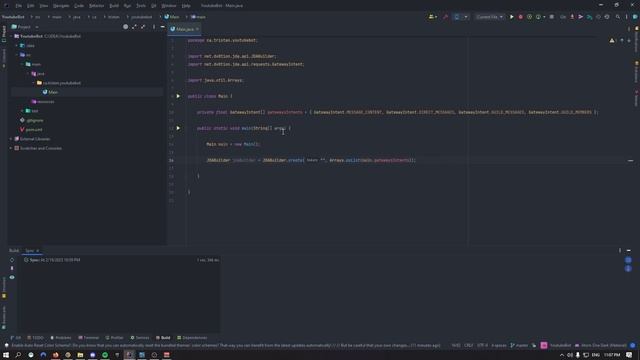Click Expand All in Project panel header
Screen dimensions: 640x360
pyautogui.click(x=134, y=27)
